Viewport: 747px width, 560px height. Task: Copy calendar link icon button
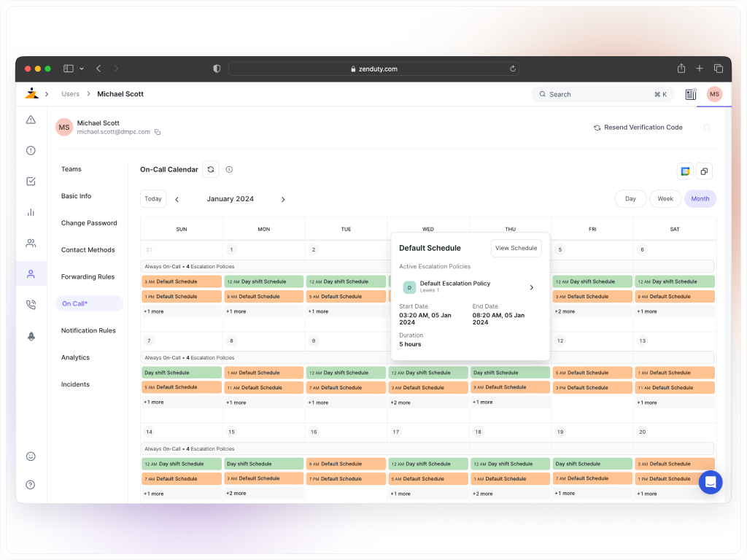click(x=704, y=171)
